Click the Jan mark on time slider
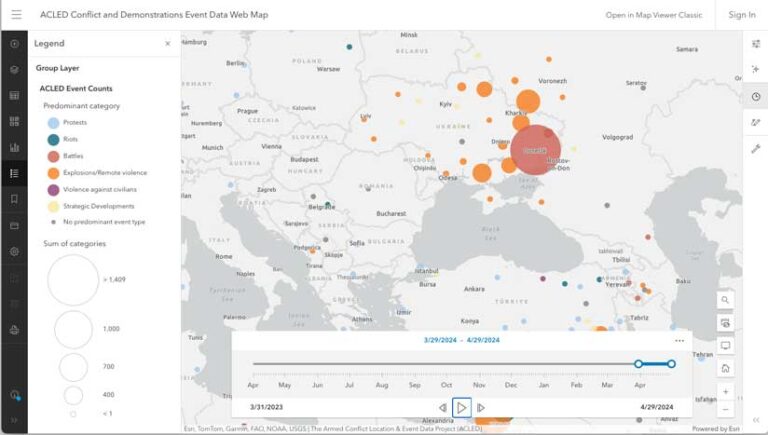This screenshot has width=768, height=435. pos(544,385)
